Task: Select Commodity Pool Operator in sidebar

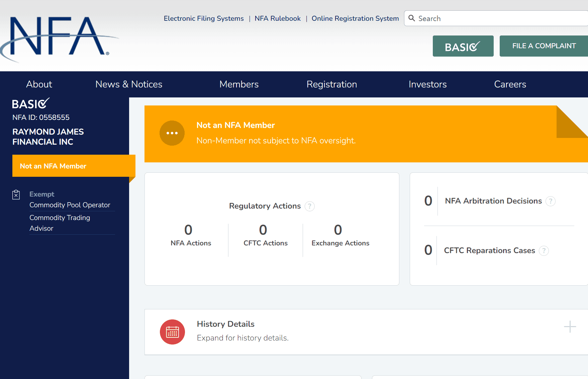Action: tap(70, 205)
